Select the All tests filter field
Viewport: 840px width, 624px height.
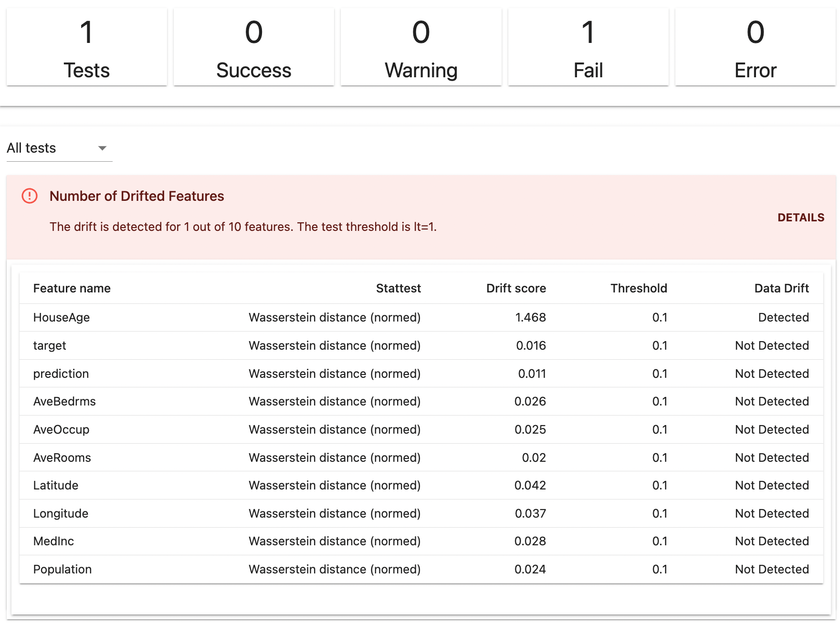click(60, 148)
